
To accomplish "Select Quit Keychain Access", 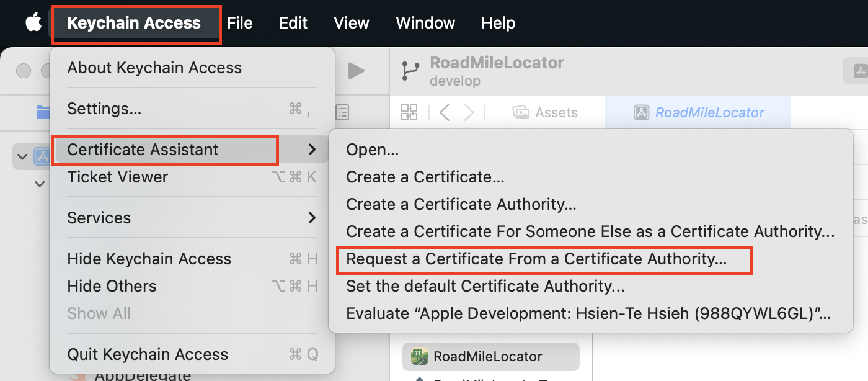I will [x=148, y=354].
